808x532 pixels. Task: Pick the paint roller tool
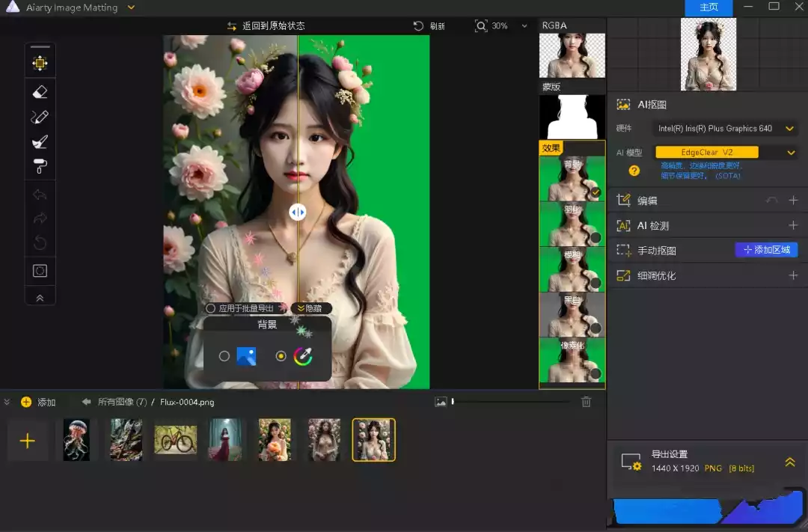[x=40, y=165]
